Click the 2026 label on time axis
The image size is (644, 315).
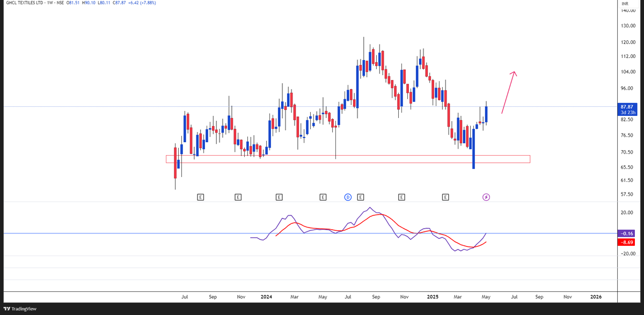[596, 296]
